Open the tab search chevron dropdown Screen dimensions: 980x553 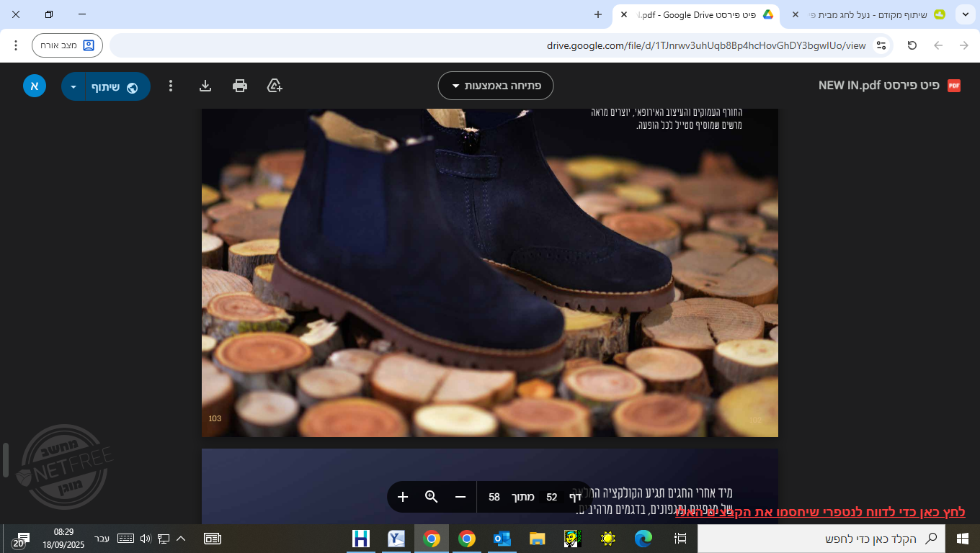pyautogui.click(x=965, y=14)
